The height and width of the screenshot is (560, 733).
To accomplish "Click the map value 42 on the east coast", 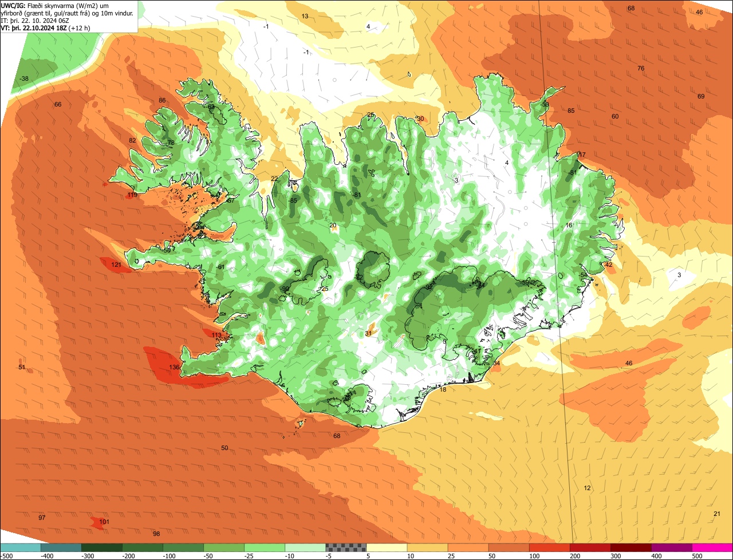I will point(609,265).
